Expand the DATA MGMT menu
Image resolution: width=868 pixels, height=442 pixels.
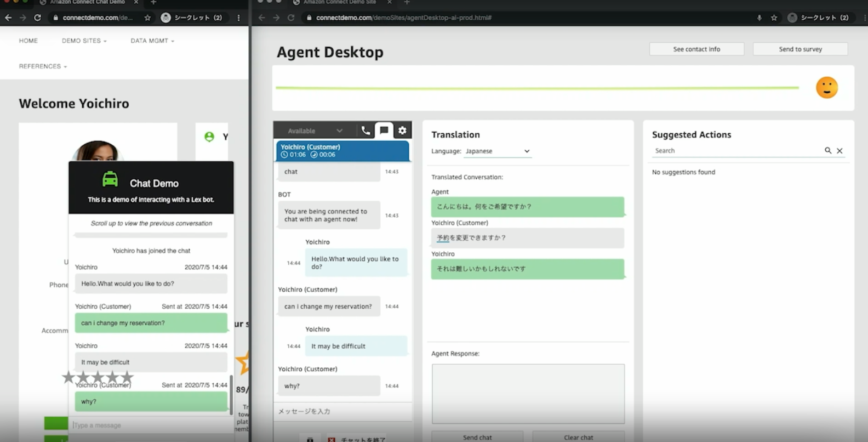pyautogui.click(x=152, y=41)
